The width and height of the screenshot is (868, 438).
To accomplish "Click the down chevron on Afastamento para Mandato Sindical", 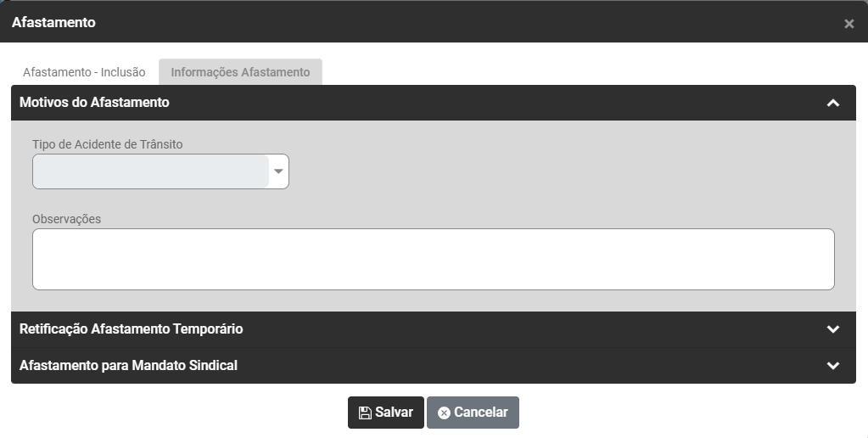I will point(832,366).
